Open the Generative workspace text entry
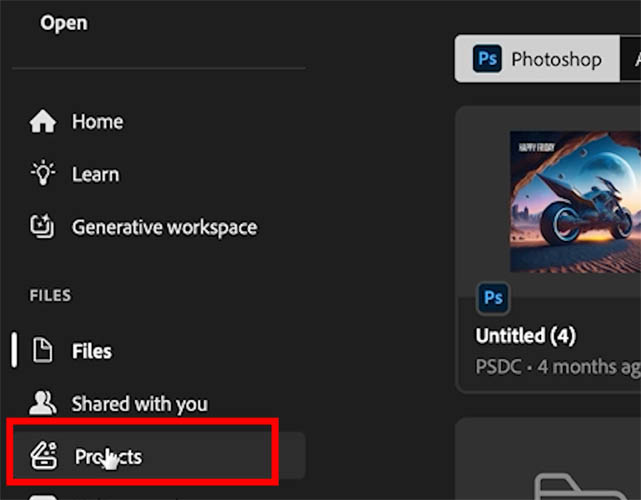 [164, 228]
